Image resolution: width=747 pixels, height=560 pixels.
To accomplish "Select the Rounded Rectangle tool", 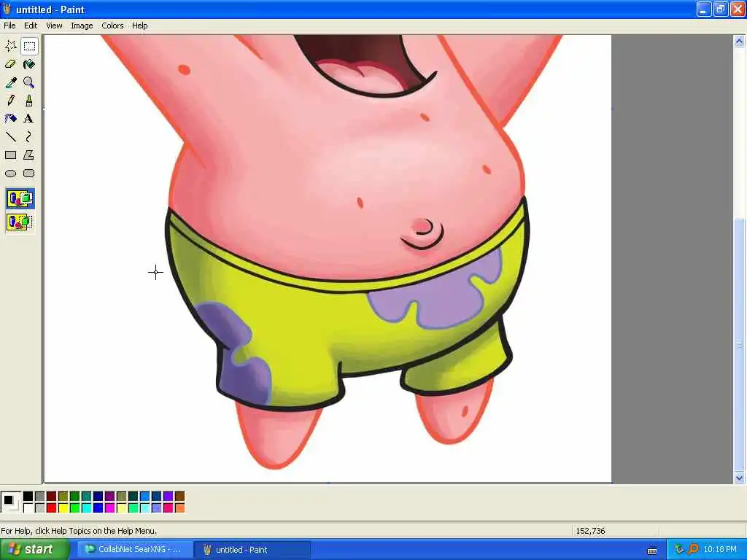I will coord(29,174).
